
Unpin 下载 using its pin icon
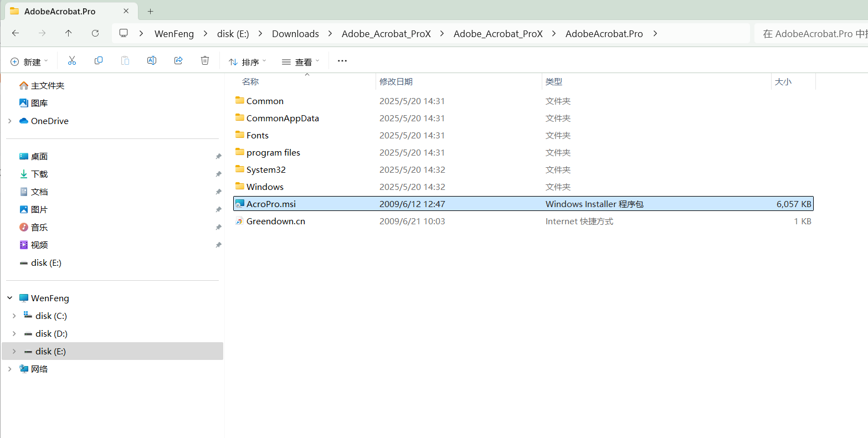click(218, 174)
